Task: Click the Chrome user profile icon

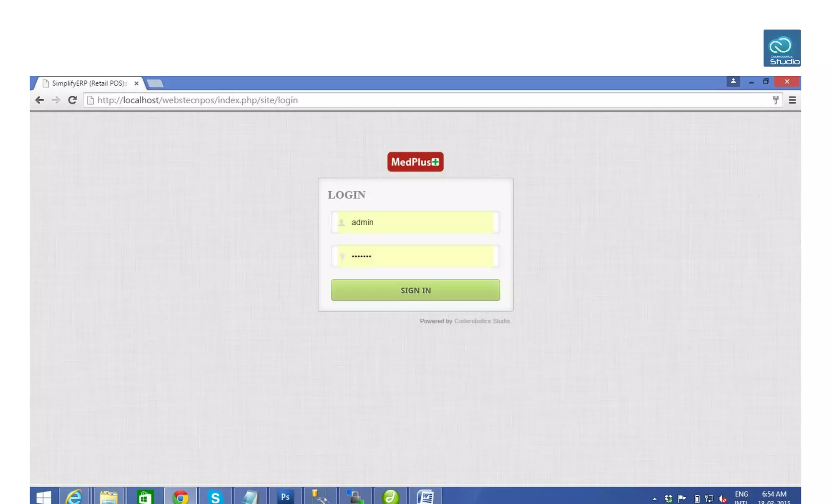Action: [733, 81]
